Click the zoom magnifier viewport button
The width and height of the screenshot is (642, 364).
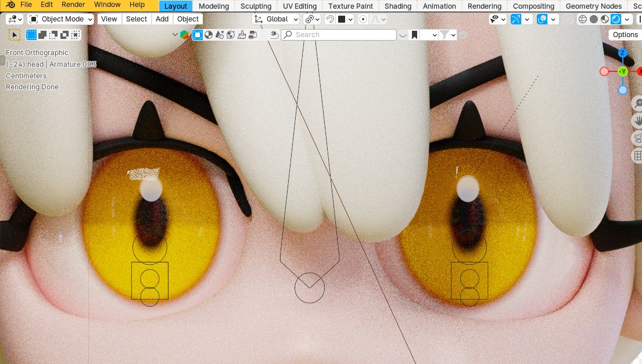click(638, 103)
